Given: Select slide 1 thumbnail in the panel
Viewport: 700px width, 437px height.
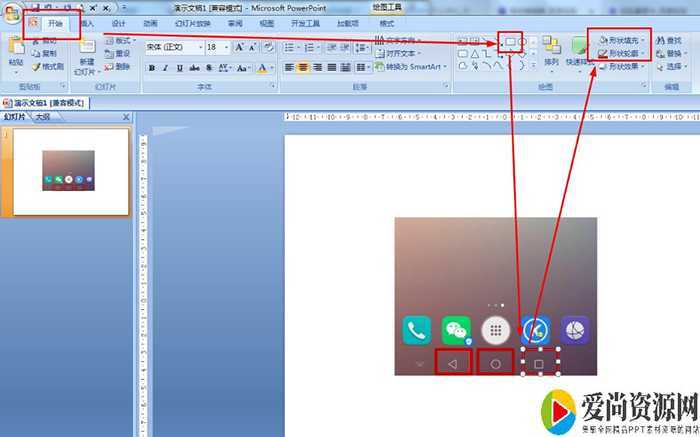Looking at the screenshot, I should [68, 170].
